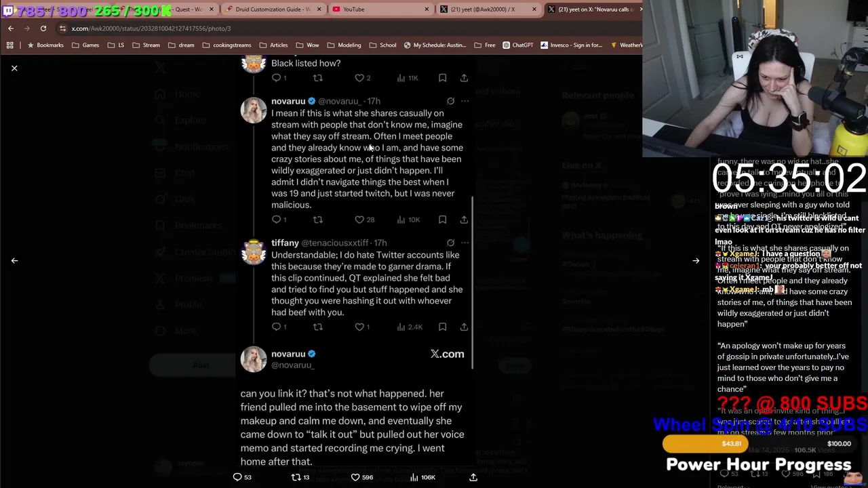
Task: Share novaruu's 17h tweet
Action: click(464, 220)
